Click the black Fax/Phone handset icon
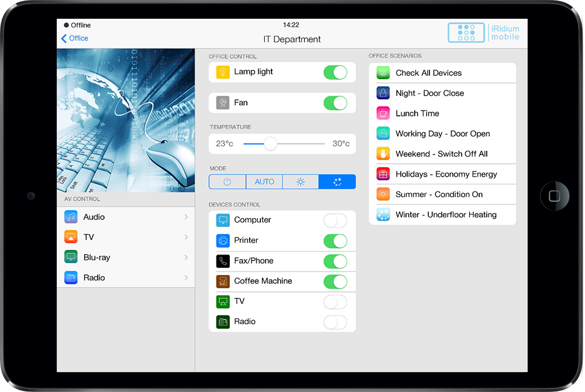Screen dimensions: 585x392 click(223, 261)
